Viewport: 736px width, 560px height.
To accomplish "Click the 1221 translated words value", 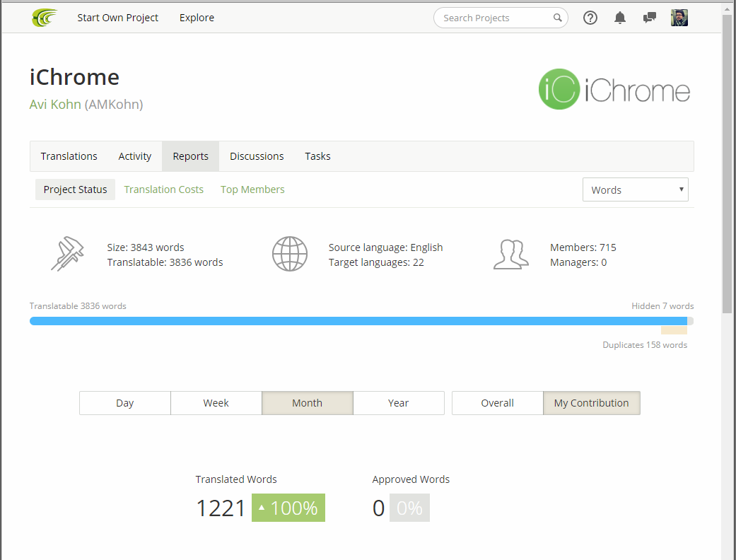I will coord(221,508).
